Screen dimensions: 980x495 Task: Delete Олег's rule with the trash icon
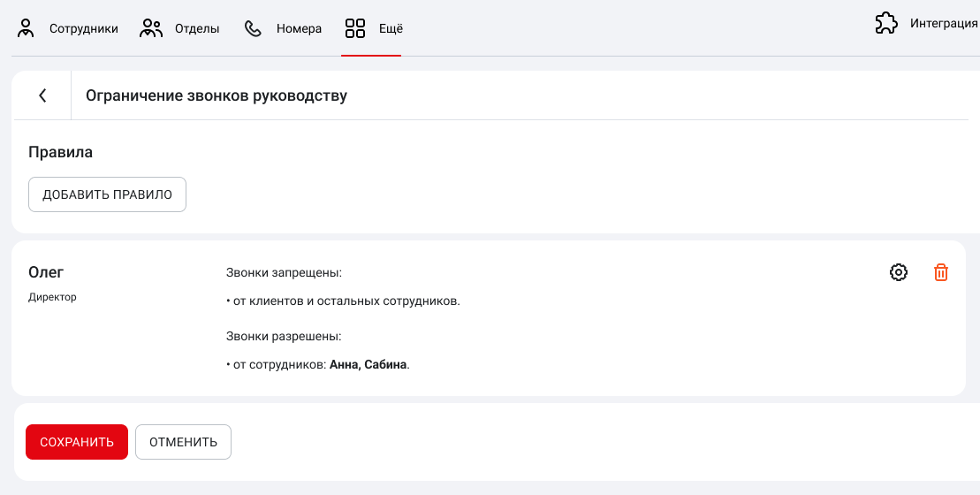click(x=941, y=272)
